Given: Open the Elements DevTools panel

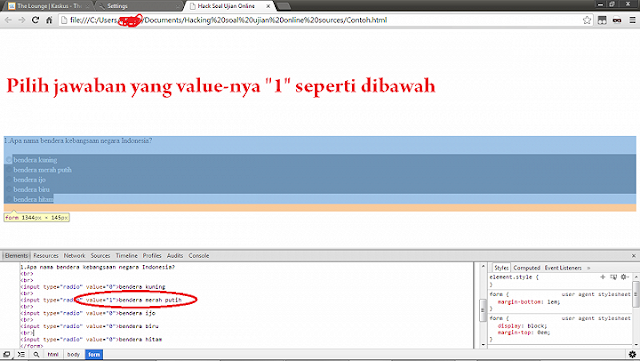Looking at the screenshot, I should [x=16, y=256].
